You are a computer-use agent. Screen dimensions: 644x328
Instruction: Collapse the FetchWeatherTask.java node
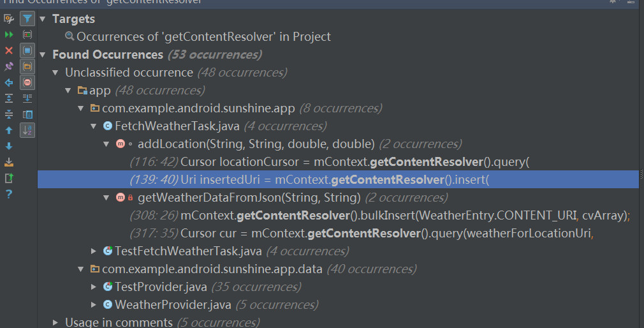(x=94, y=126)
